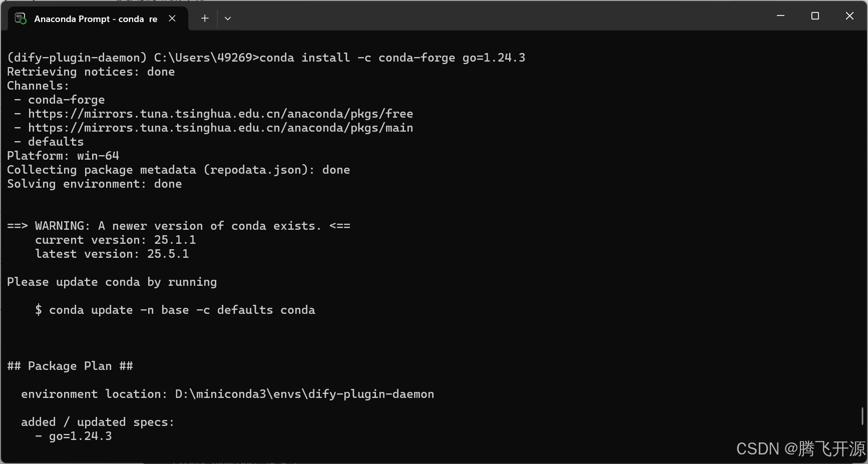Click the Tsinghua pkgs/free mirror URL
The image size is (868, 464).
(x=220, y=114)
